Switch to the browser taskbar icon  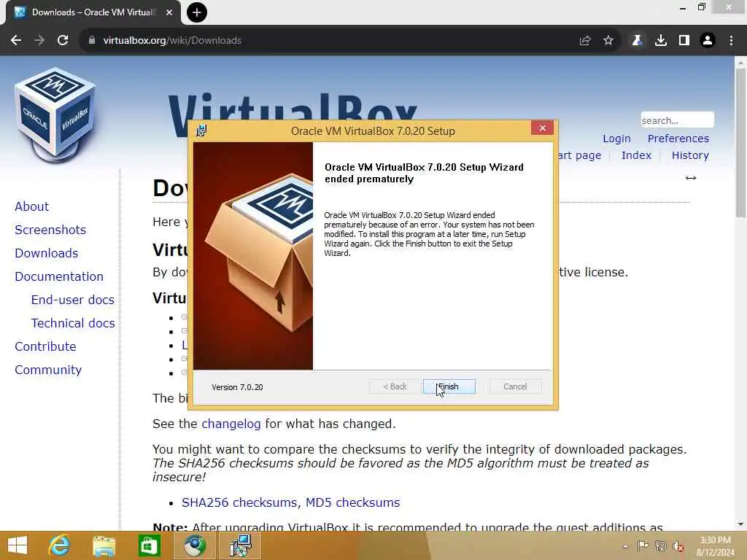194,545
